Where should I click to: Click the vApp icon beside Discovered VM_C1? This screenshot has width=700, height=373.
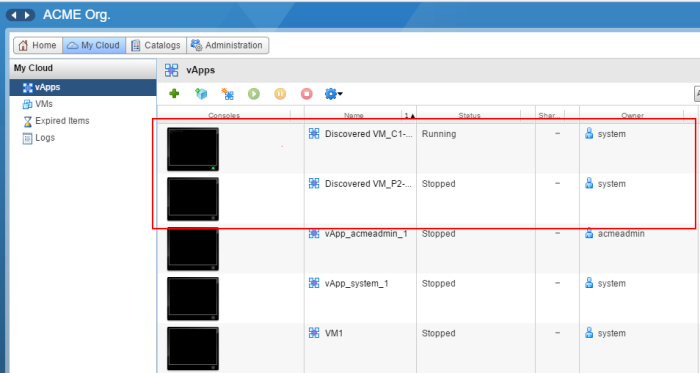pyautogui.click(x=314, y=133)
